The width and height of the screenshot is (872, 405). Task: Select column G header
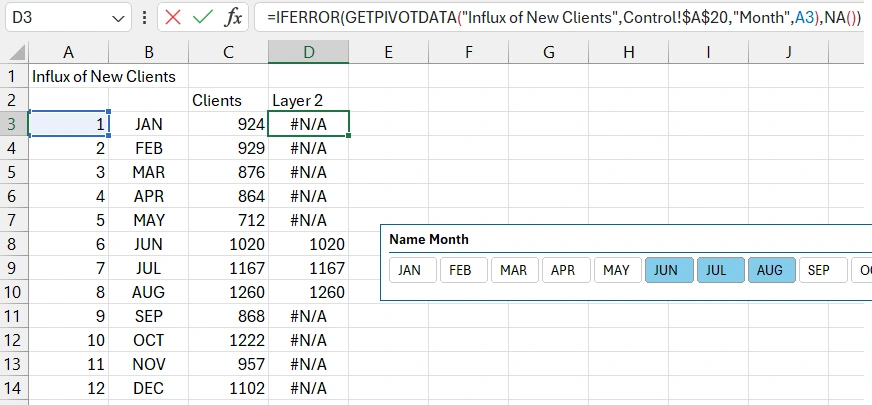pyautogui.click(x=548, y=52)
